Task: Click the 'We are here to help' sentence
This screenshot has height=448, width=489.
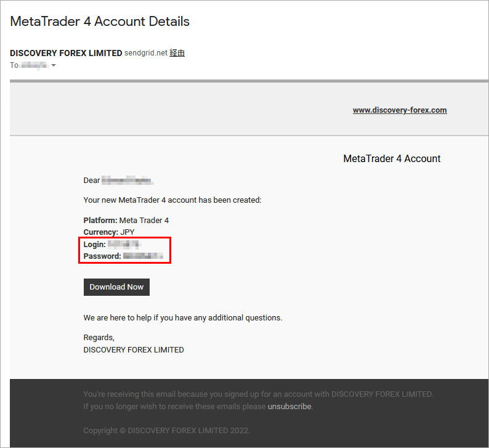Action: tap(183, 317)
